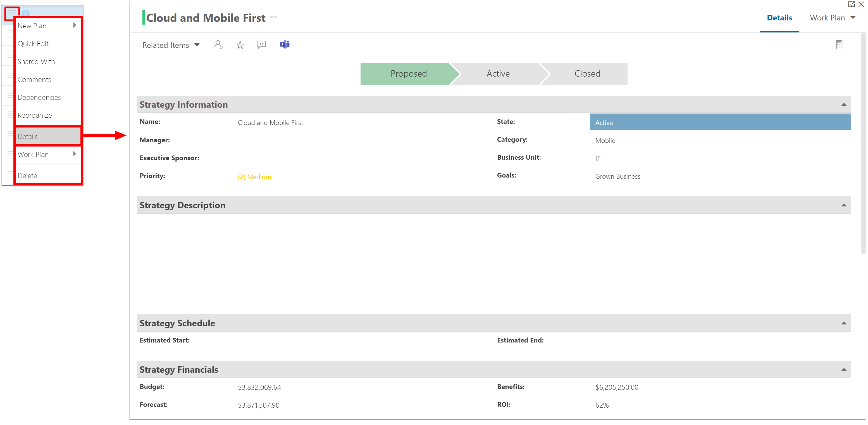Viewport: 868px width, 425px height.
Task: Switch to the Details tab
Action: pos(779,18)
